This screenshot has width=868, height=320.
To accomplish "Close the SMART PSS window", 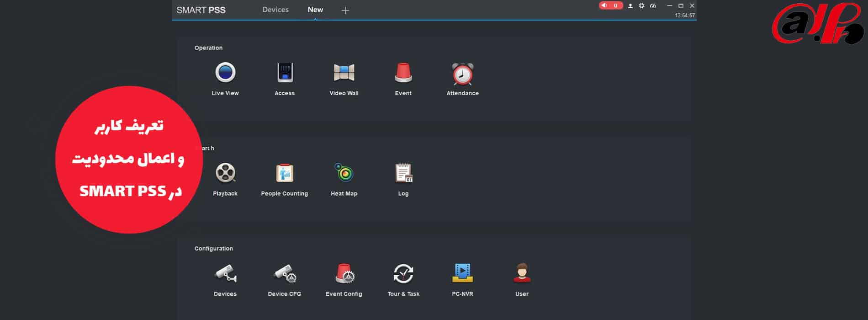I will 692,6.
